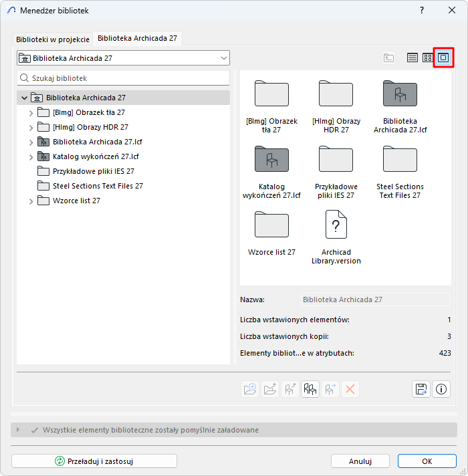Click the two-chairs duplicate objects icon
468x476 pixels.
(310, 389)
